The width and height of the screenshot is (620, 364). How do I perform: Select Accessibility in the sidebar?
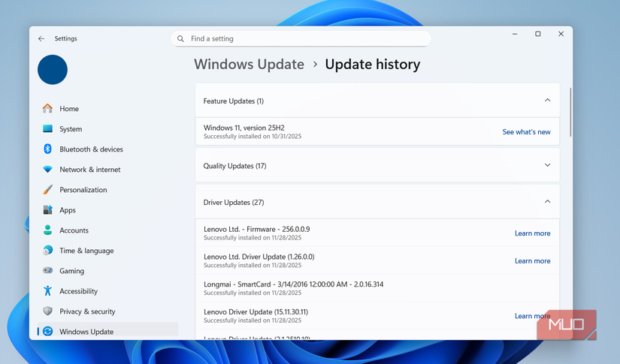click(x=79, y=291)
